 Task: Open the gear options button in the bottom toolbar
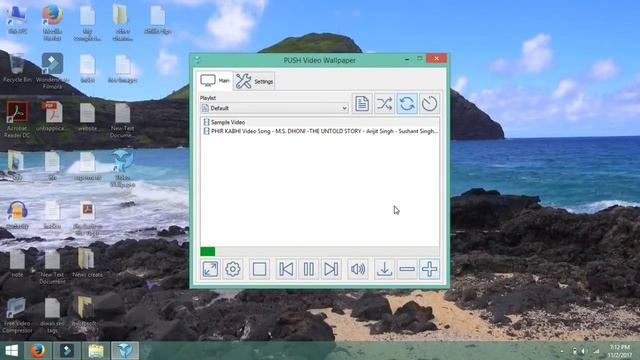(233, 269)
